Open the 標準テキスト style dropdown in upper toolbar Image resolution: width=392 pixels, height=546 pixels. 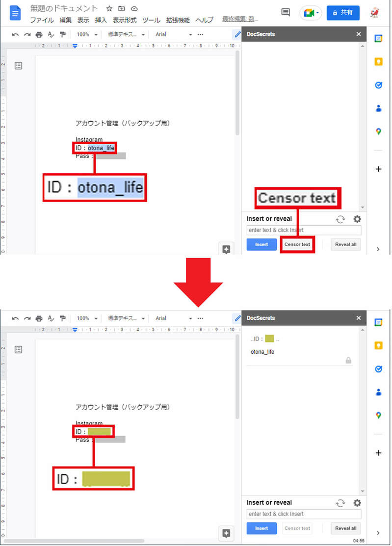(x=127, y=34)
